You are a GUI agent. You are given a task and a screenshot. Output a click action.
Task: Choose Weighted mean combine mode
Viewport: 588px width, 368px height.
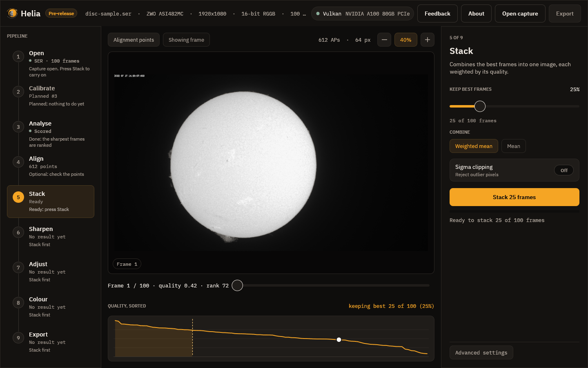(x=474, y=146)
